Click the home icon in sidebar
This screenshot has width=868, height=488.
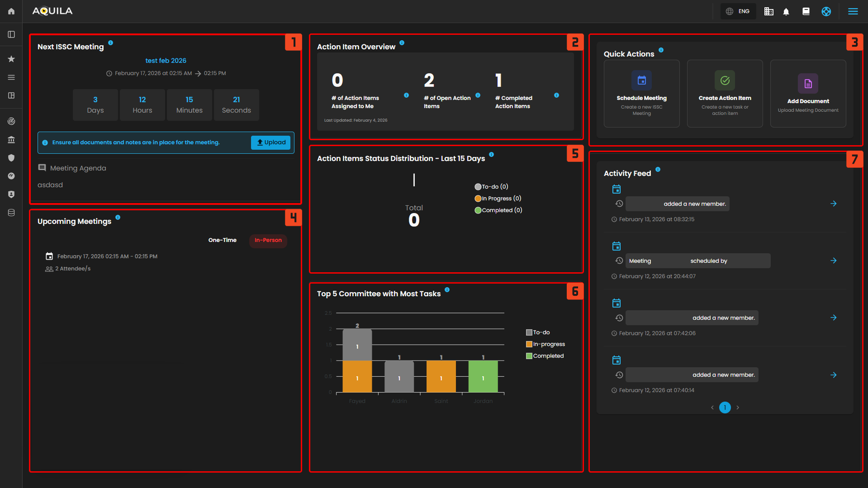click(11, 11)
